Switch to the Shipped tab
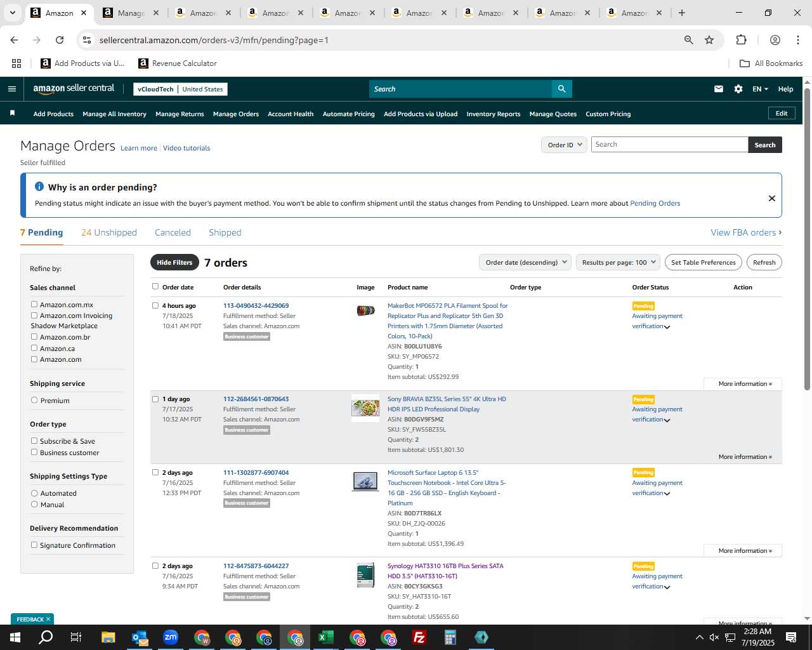 click(225, 232)
